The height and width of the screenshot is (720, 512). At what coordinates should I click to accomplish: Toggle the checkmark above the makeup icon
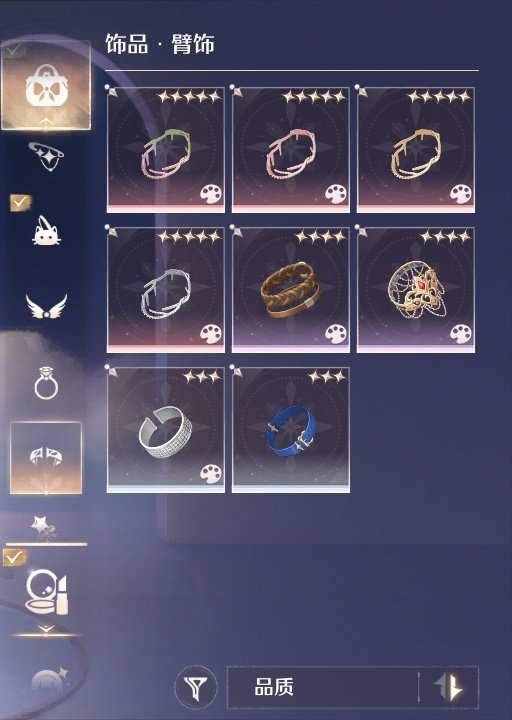click(14, 557)
